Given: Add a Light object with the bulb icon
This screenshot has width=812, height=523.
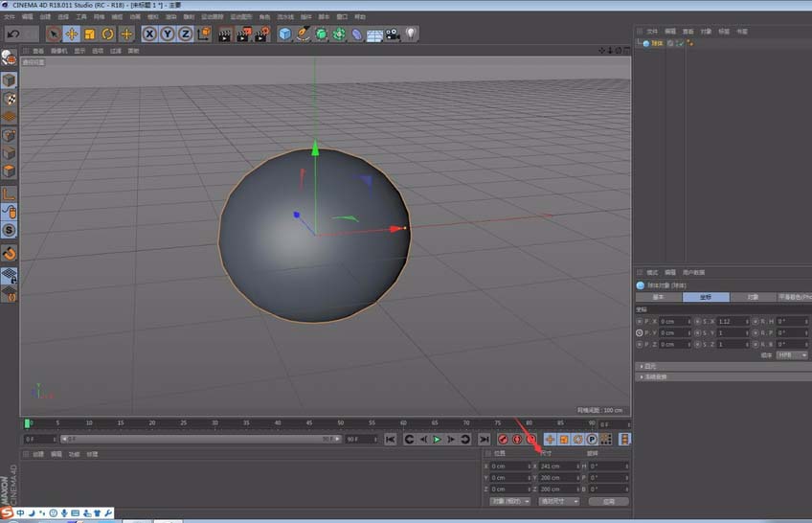Looking at the screenshot, I should 411,34.
